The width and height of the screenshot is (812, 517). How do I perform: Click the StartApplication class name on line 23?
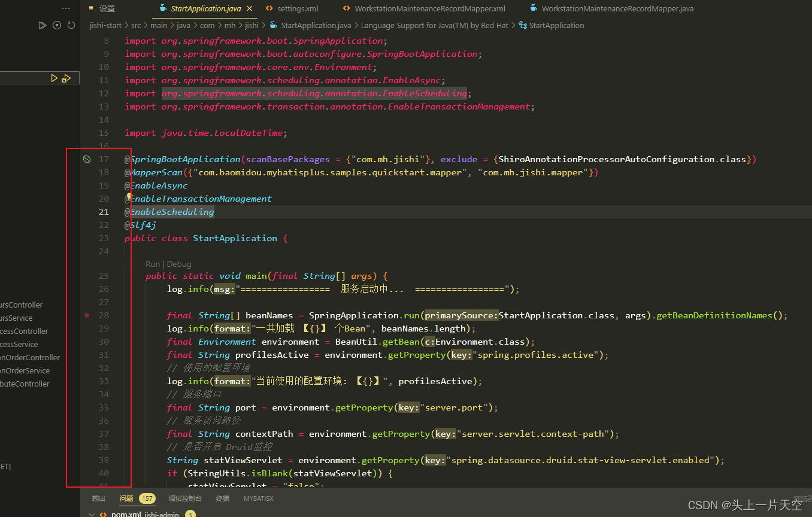click(235, 238)
